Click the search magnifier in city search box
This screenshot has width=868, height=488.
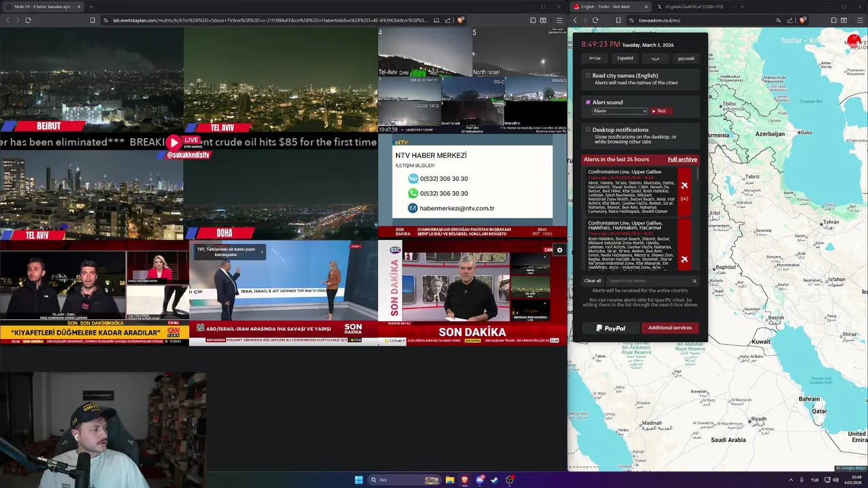click(694, 281)
